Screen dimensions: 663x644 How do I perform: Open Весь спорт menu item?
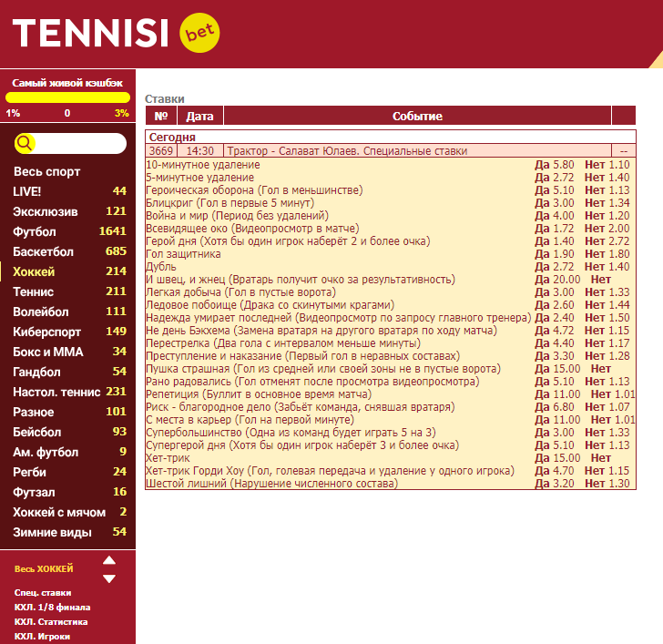coord(46,171)
